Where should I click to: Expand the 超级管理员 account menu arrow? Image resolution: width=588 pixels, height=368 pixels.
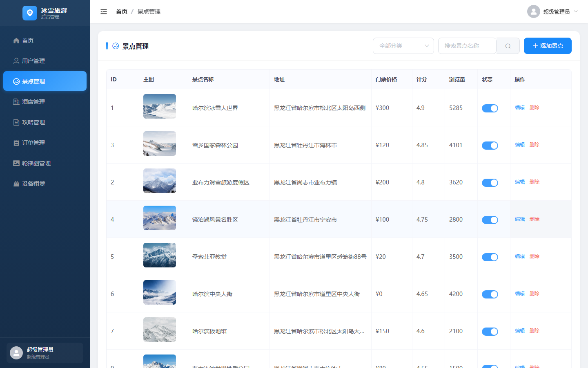(x=576, y=11)
